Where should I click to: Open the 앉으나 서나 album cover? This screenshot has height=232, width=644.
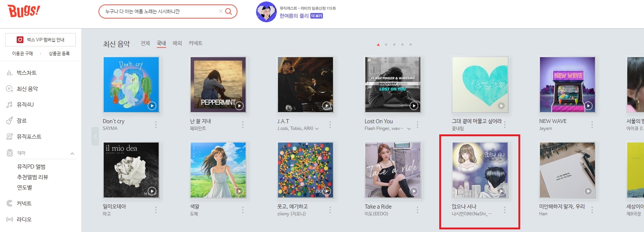click(480, 170)
